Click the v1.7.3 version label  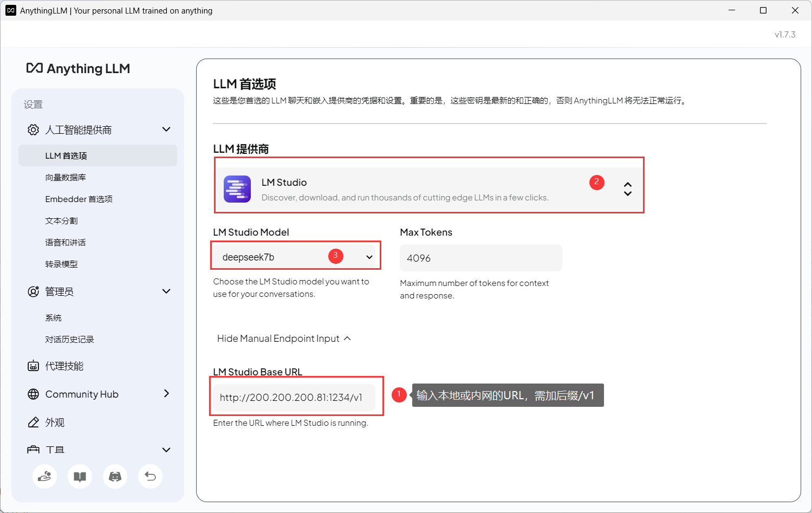(785, 34)
